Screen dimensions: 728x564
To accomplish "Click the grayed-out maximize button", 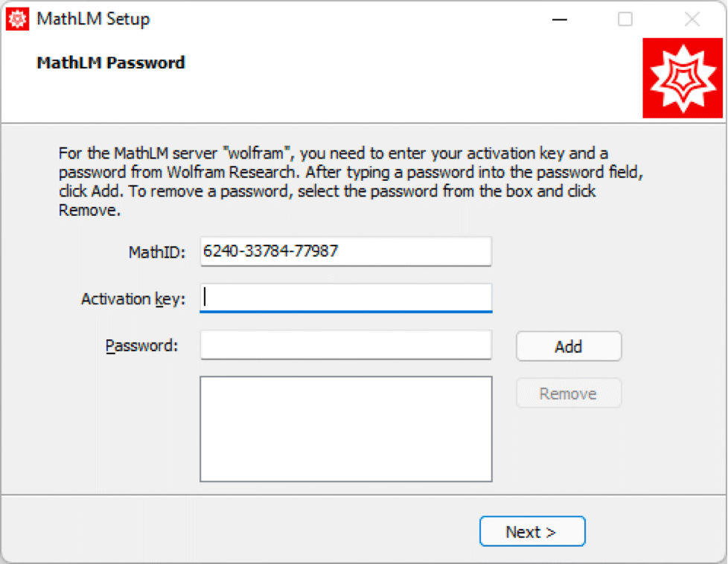I will coord(625,19).
